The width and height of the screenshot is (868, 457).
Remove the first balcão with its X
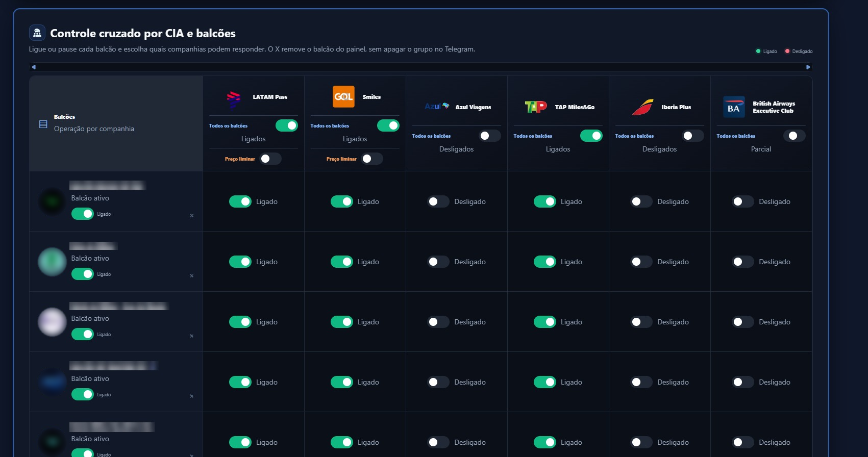click(x=192, y=215)
